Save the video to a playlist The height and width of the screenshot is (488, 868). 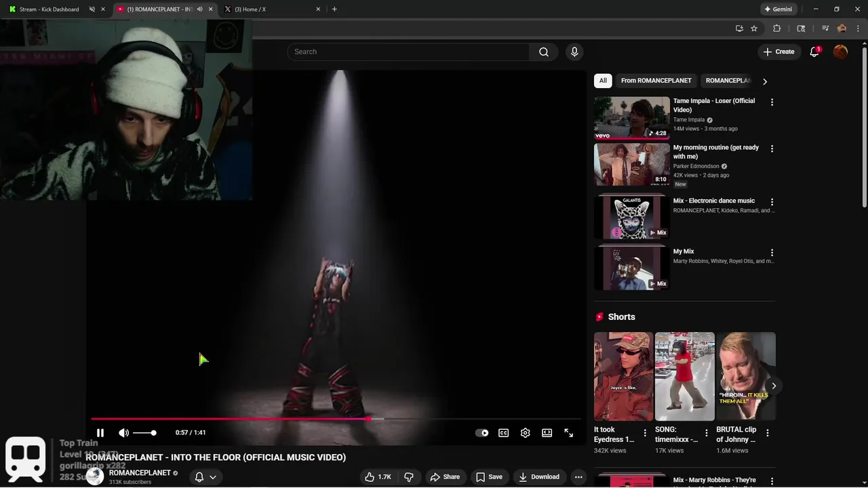[x=489, y=477]
